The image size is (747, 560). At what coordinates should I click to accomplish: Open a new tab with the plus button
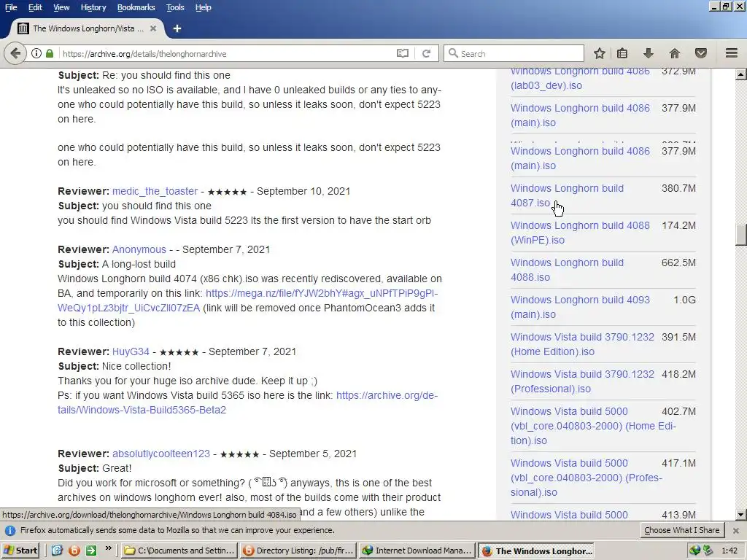[177, 28]
